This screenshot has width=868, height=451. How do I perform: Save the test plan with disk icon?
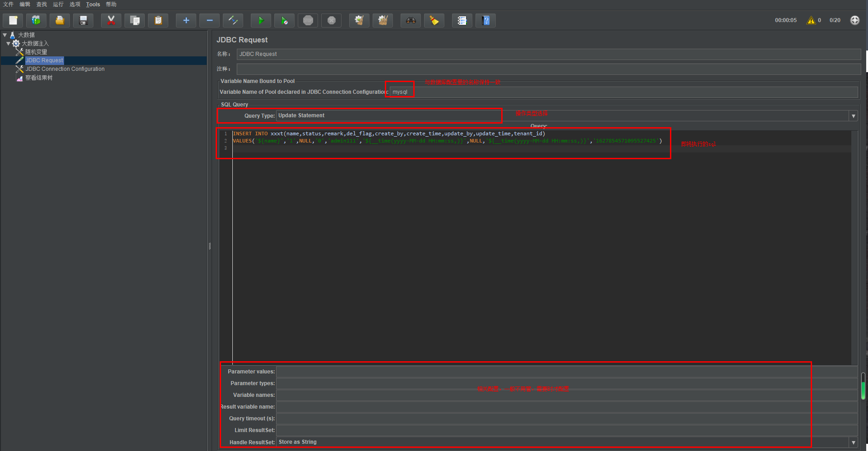(x=83, y=20)
